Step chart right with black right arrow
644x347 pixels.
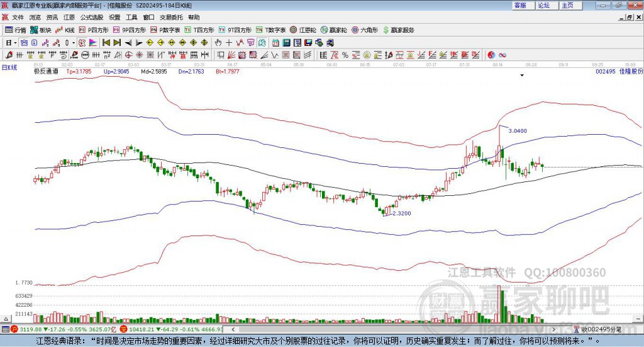tap(139, 43)
